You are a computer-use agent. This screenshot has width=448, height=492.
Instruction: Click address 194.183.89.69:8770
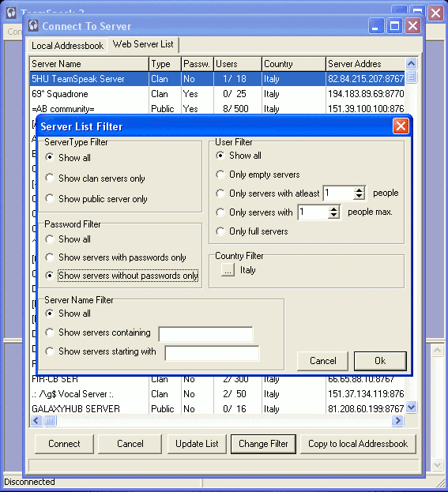[366, 94]
